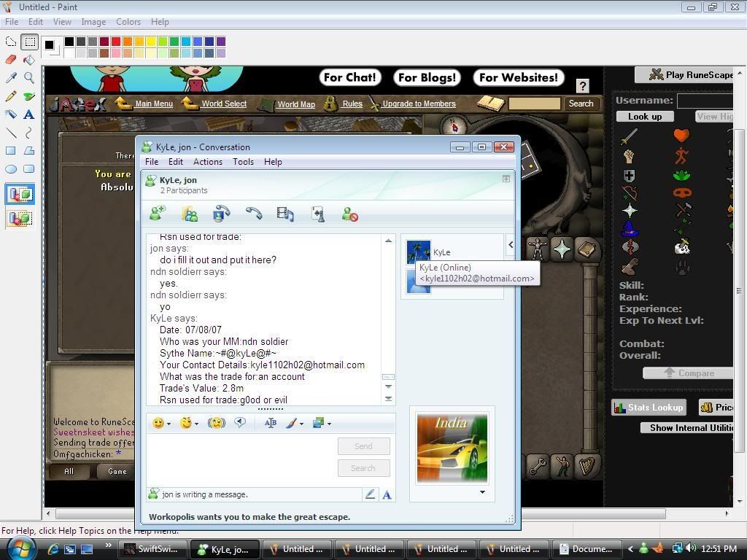The width and height of the screenshot is (747, 560).
Task: Select the red color swatch in palette
Action: pos(116,42)
